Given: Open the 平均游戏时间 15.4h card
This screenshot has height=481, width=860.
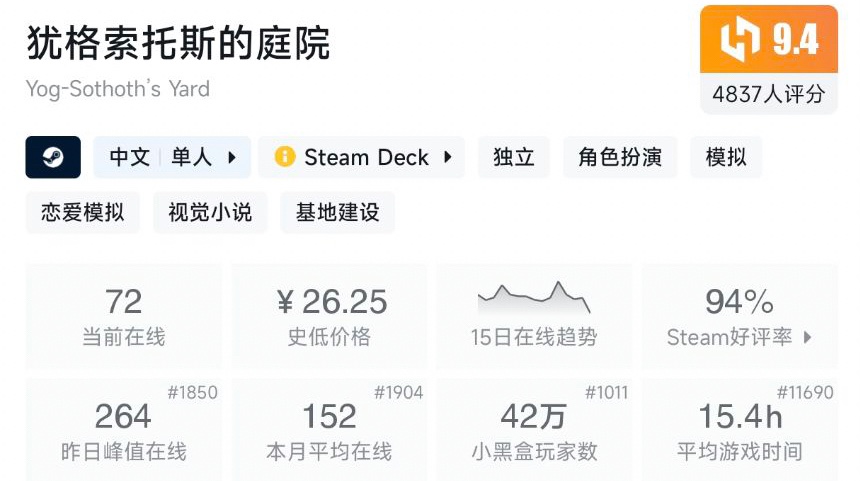Looking at the screenshot, I should (740, 430).
